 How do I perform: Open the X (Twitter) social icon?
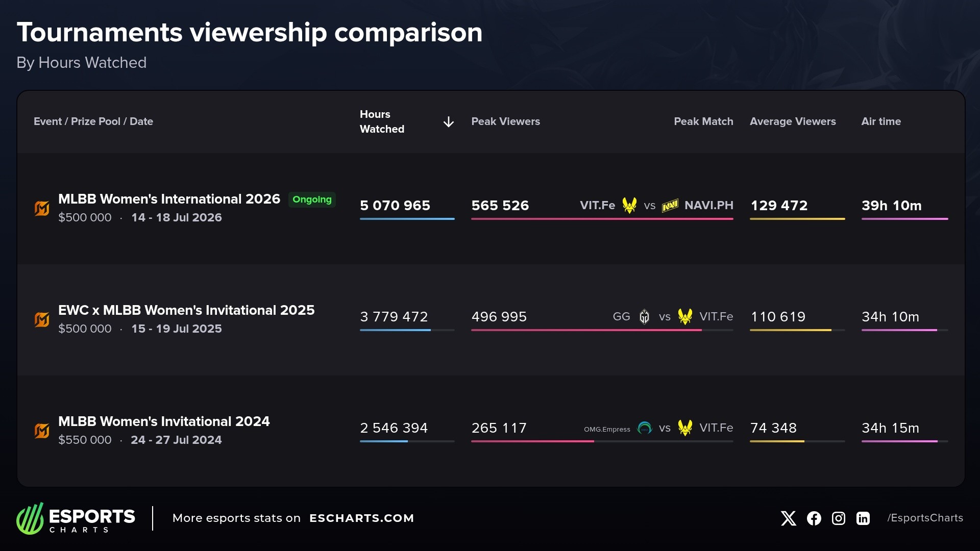[789, 518]
